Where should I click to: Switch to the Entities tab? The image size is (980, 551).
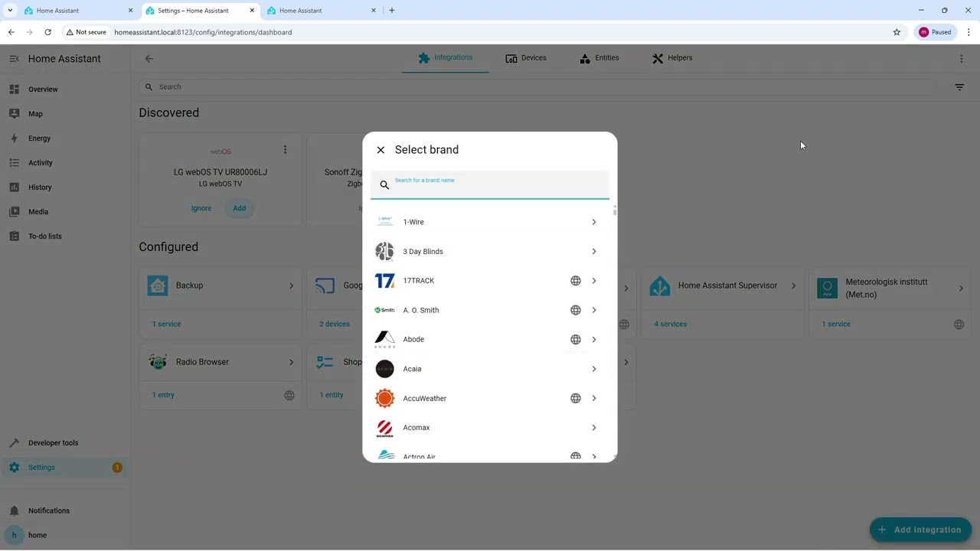click(599, 58)
